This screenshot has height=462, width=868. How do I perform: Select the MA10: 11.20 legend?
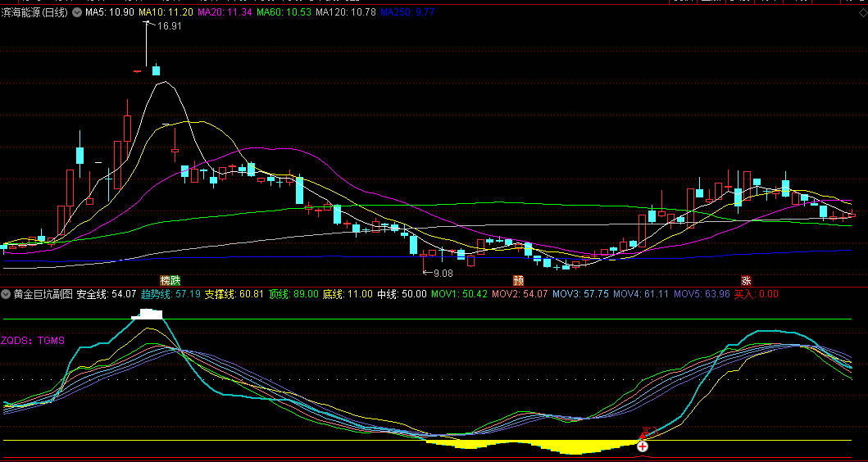tap(166, 11)
